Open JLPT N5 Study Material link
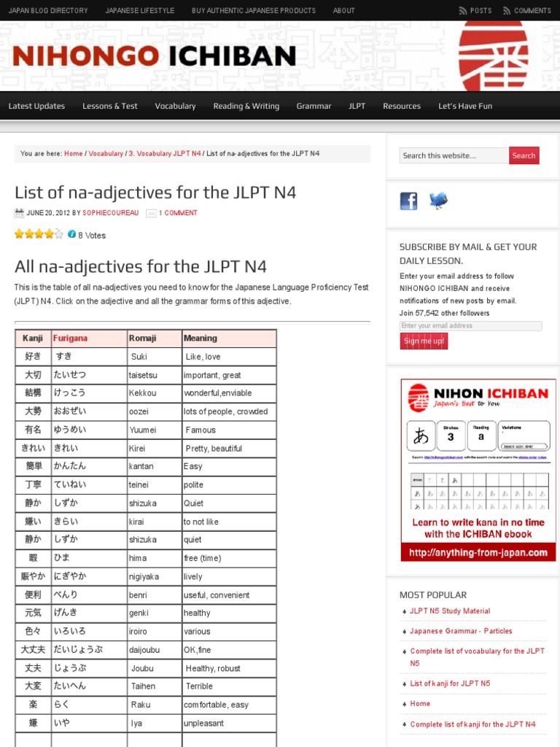 point(450,611)
